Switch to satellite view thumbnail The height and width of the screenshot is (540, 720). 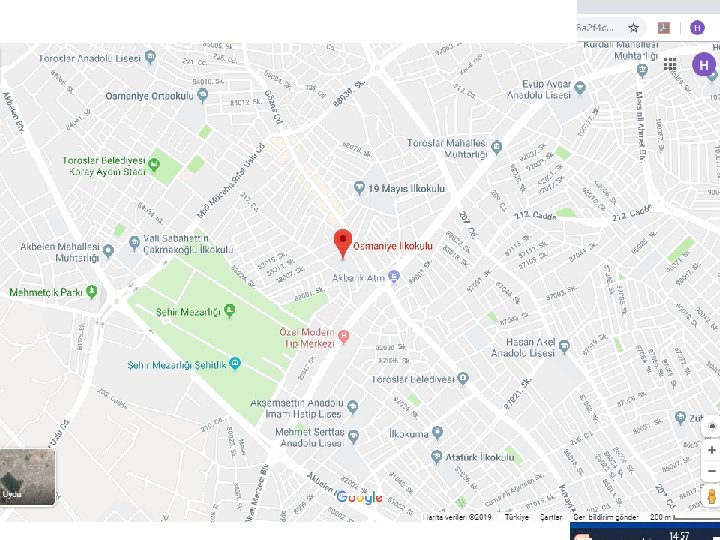point(28,477)
